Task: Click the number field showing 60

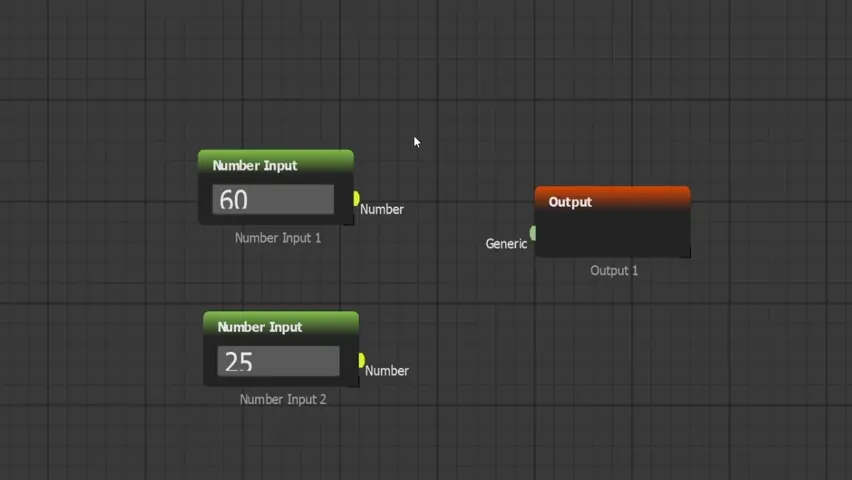Action: pos(273,199)
